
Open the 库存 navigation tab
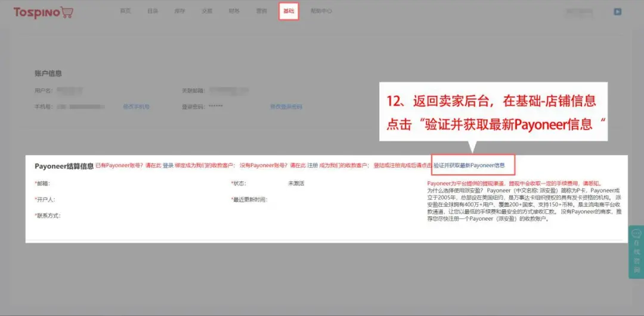[180, 11]
